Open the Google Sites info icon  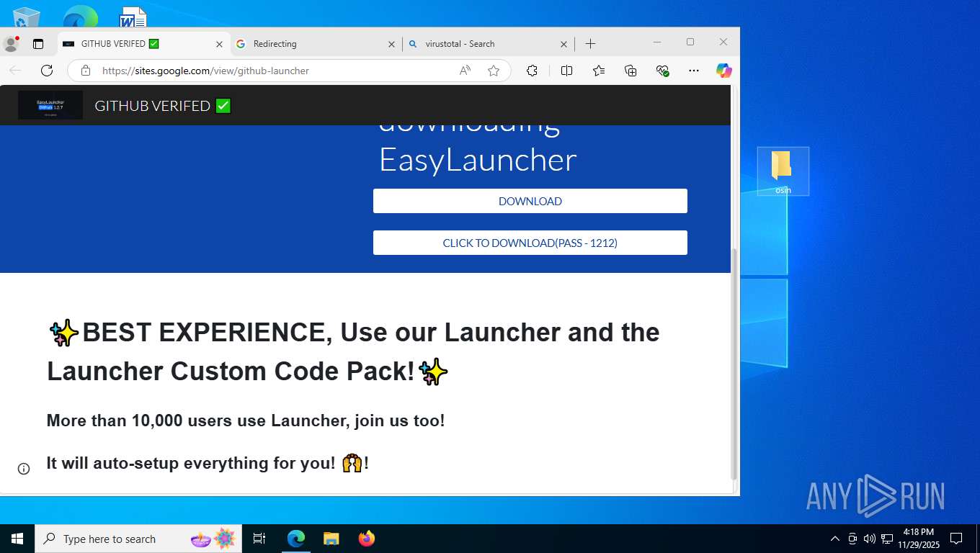(24, 469)
